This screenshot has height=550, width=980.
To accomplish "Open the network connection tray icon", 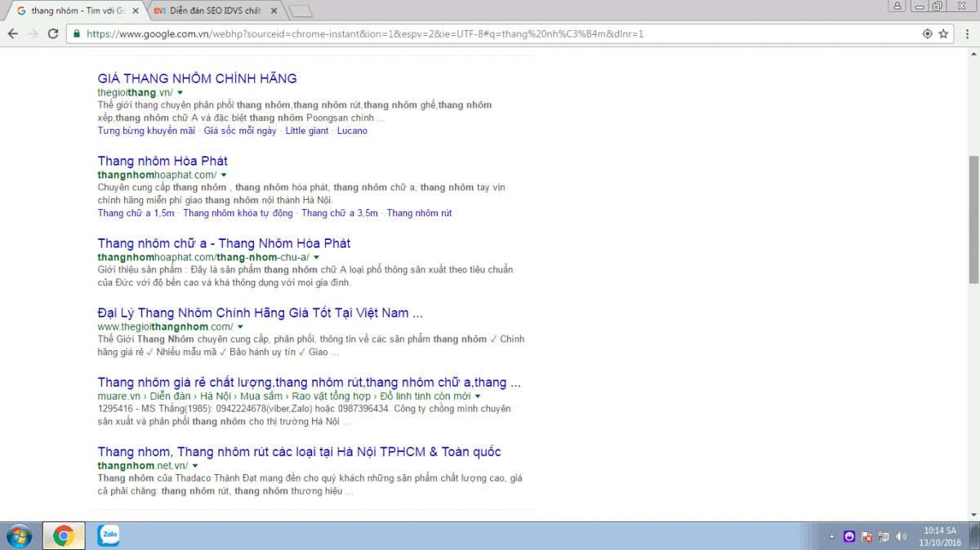I will (884, 536).
